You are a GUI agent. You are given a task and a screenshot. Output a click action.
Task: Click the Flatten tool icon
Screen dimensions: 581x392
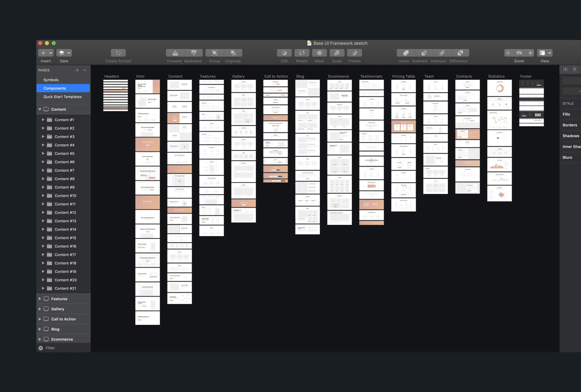coord(354,53)
